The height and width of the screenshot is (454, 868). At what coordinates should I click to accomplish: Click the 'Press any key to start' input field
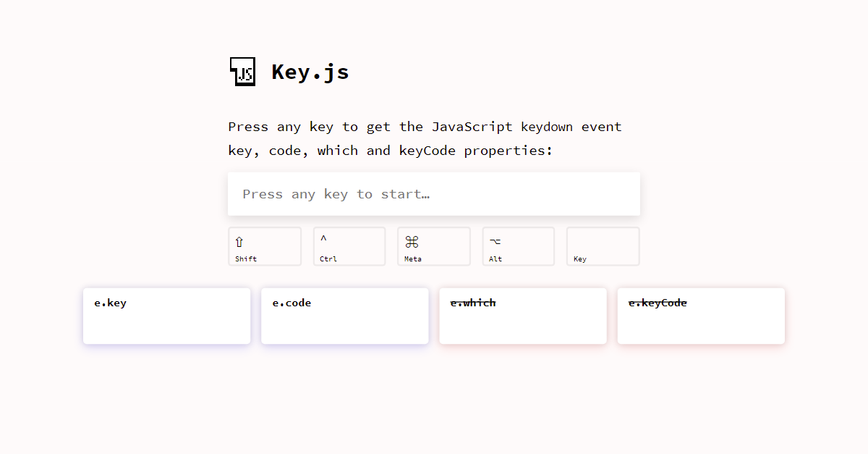(434, 193)
